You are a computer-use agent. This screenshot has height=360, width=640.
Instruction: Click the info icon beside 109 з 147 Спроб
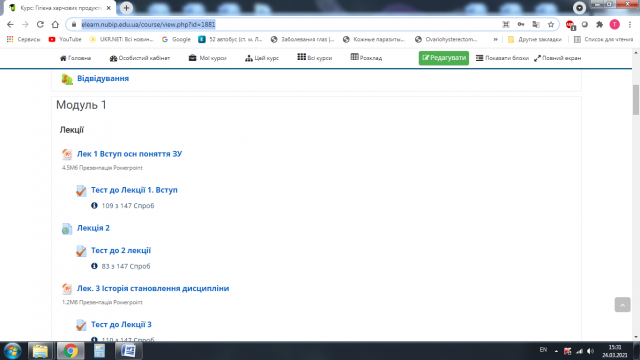94,205
